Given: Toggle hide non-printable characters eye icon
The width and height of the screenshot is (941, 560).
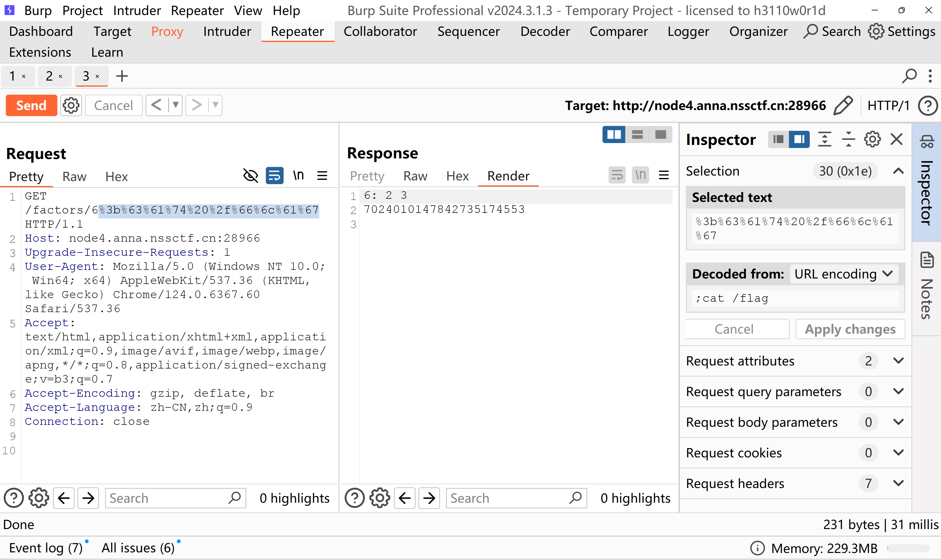Looking at the screenshot, I should [251, 176].
